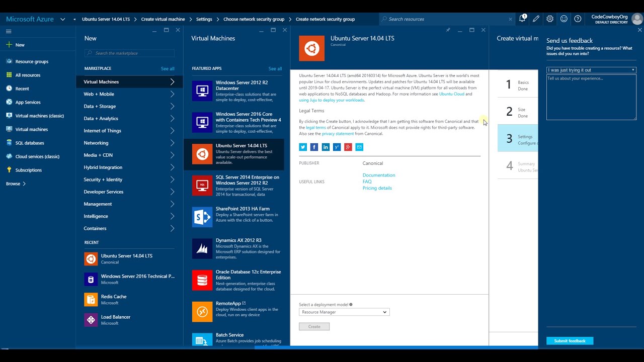
Task: Select Management category
Action: point(129,204)
